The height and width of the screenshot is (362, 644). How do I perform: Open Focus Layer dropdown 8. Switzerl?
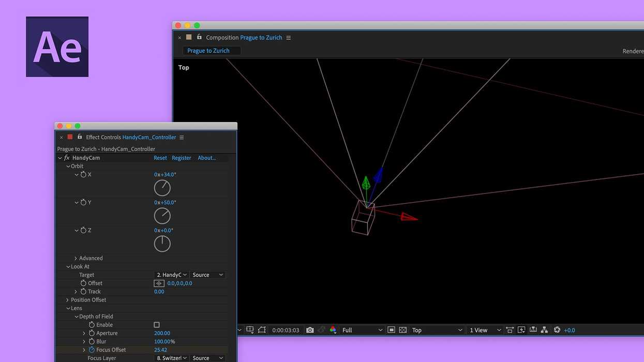pos(172,358)
